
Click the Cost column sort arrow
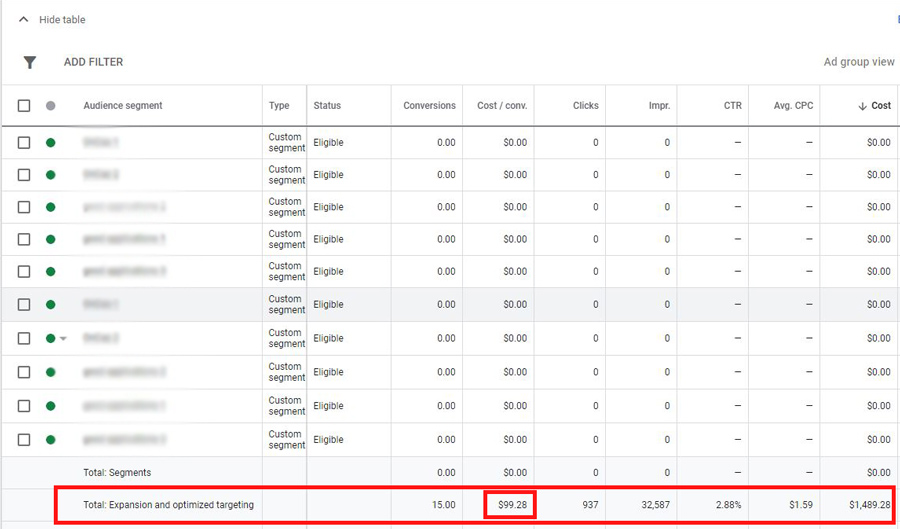point(862,106)
